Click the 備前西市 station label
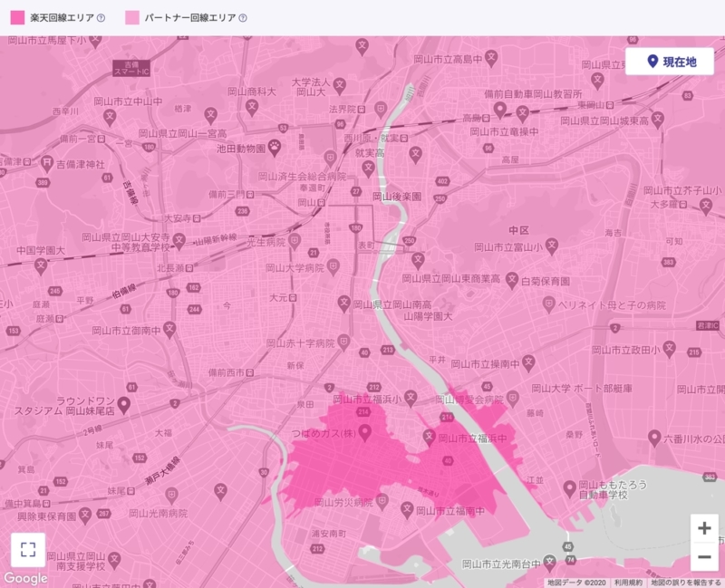The image size is (725, 588). point(227,372)
